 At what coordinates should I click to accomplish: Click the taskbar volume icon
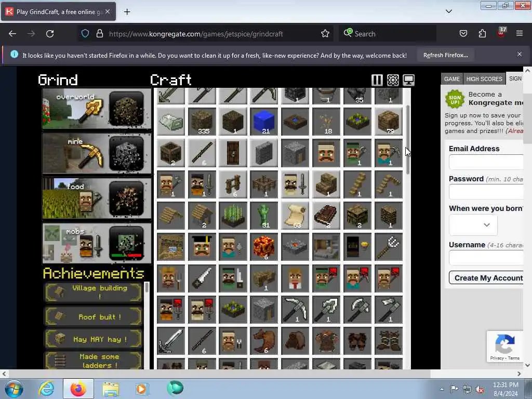(480, 390)
